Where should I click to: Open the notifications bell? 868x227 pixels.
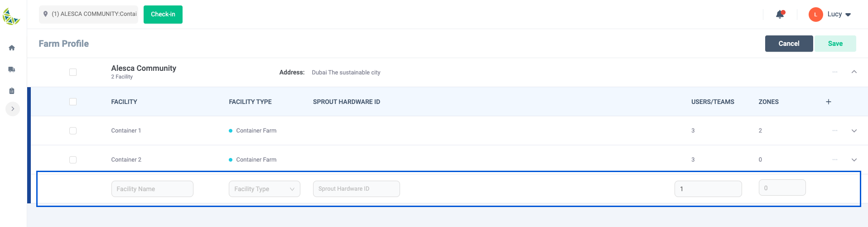(780, 15)
